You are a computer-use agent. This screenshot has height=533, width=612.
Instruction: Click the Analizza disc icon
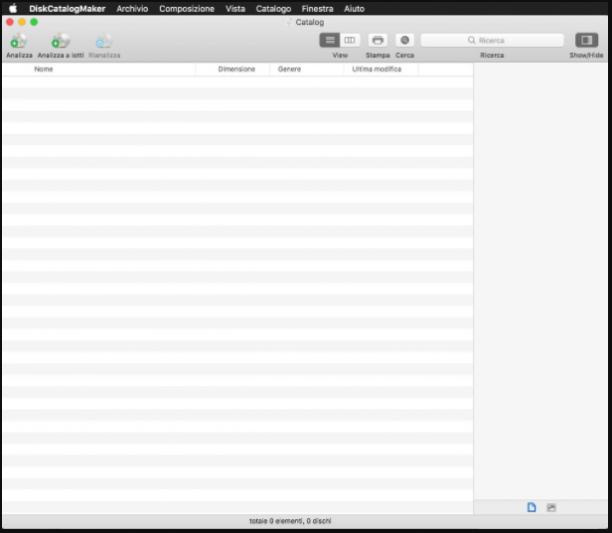click(18, 41)
